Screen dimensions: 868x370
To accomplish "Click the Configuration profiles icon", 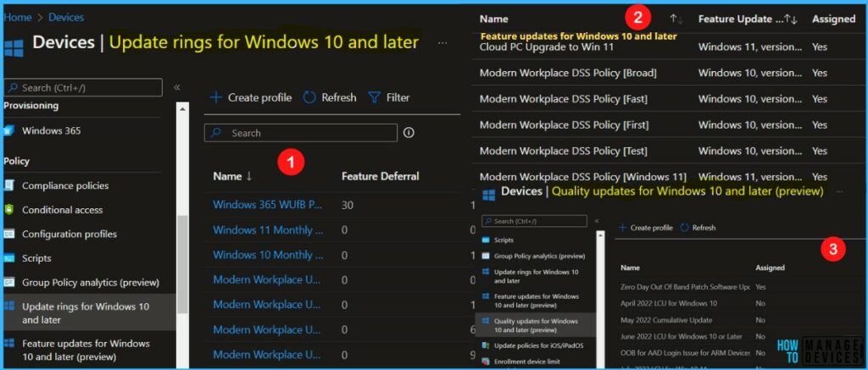I will 8,234.
